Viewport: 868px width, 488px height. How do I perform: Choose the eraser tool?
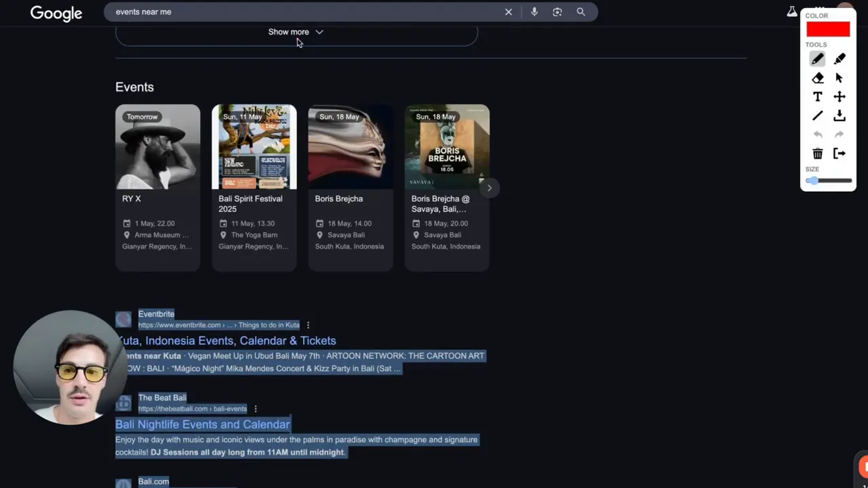coord(818,78)
